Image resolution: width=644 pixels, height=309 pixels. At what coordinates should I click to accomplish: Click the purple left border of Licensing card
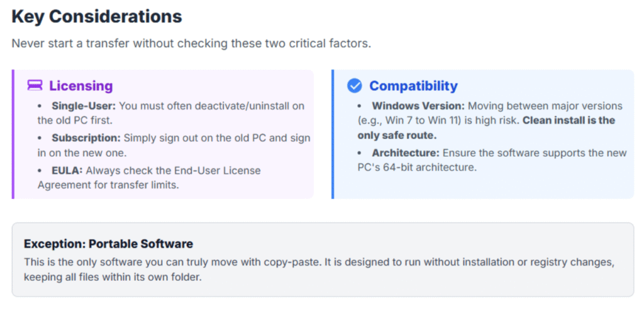(x=13, y=134)
